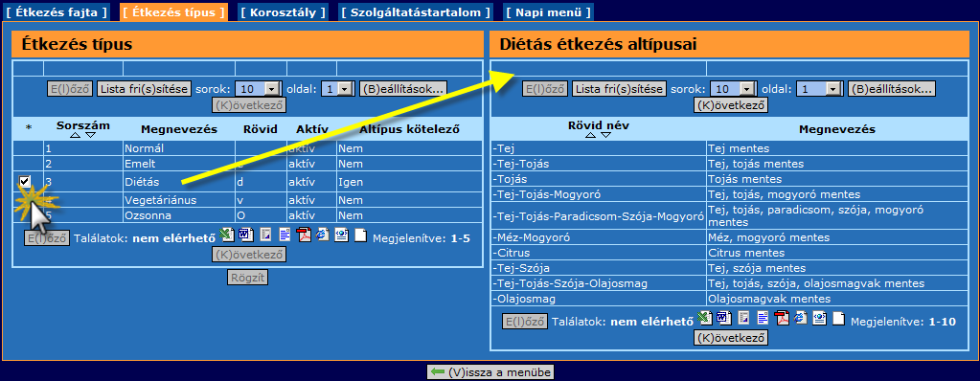Click the Citrus mentes cell

[837, 253]
